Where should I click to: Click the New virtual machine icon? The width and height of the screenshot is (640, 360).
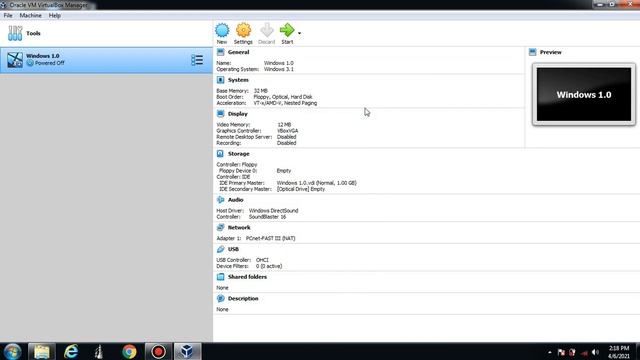point(222,31)
